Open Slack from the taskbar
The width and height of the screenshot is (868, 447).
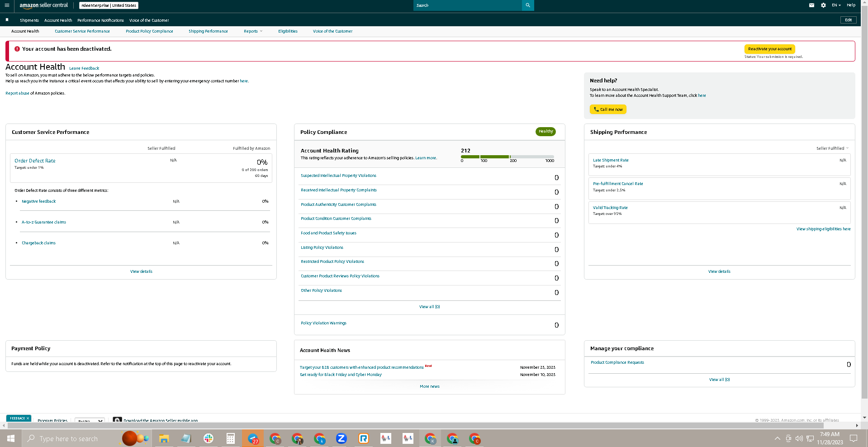coord(208,438)
